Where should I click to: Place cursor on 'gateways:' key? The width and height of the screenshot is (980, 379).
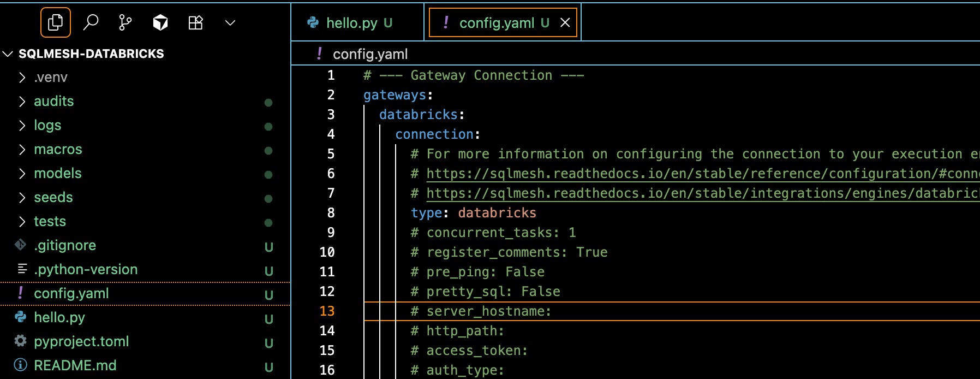[x=398, y=95]
